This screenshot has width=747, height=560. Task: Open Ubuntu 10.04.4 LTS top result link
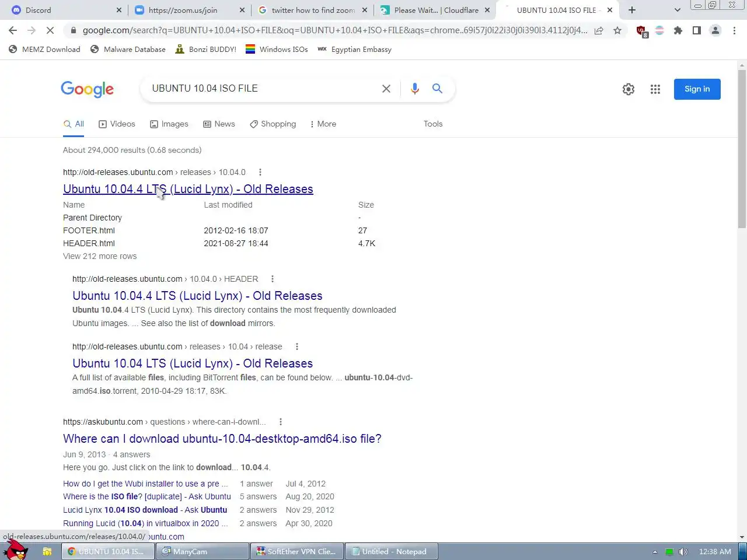coord(188,189)
